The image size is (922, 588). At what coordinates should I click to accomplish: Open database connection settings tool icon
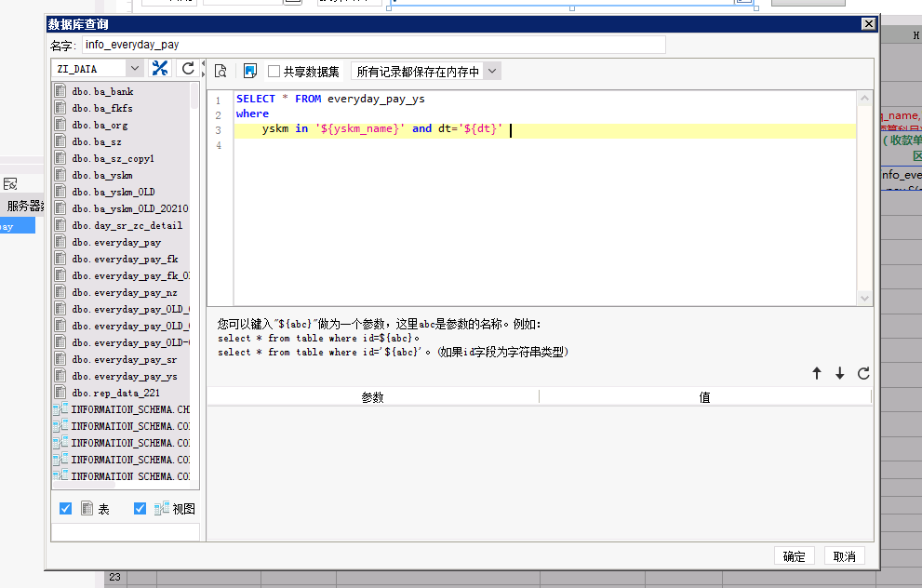click(x=159, y=68)
